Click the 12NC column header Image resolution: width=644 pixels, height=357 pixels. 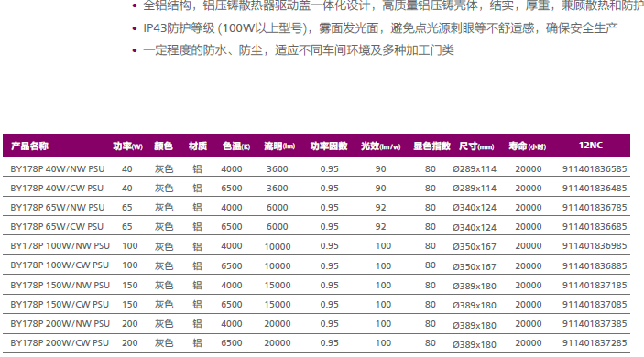click(590, 146)
